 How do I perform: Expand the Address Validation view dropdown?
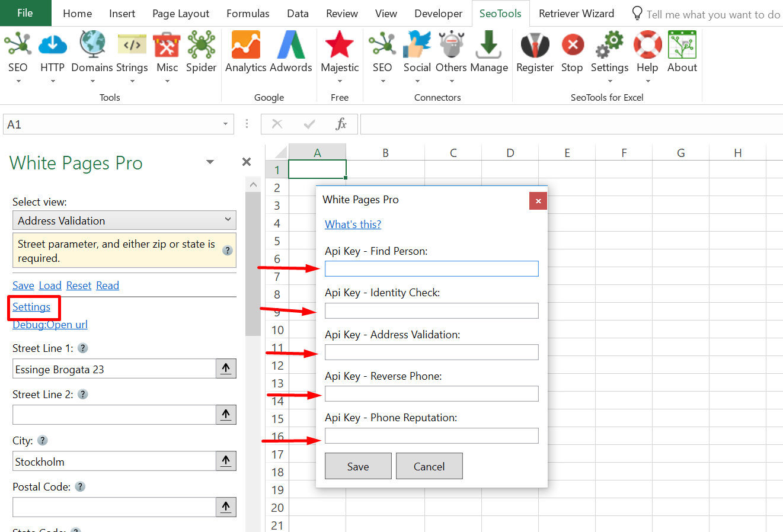228,220
